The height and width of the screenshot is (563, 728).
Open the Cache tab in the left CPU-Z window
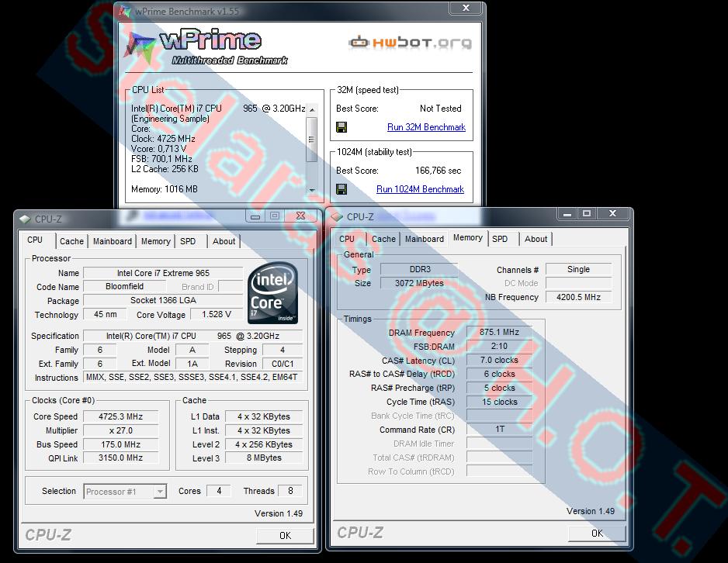pos(71,241)
